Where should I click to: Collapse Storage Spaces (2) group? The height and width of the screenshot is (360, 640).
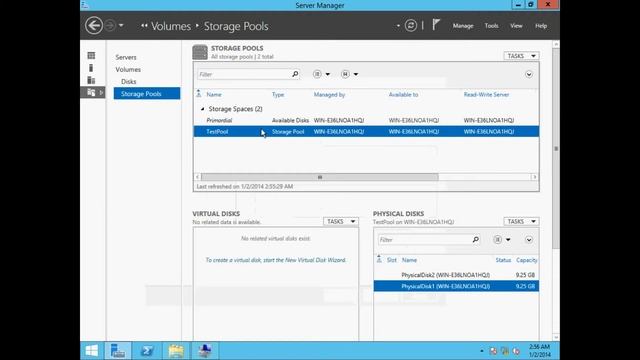point(202,109)
